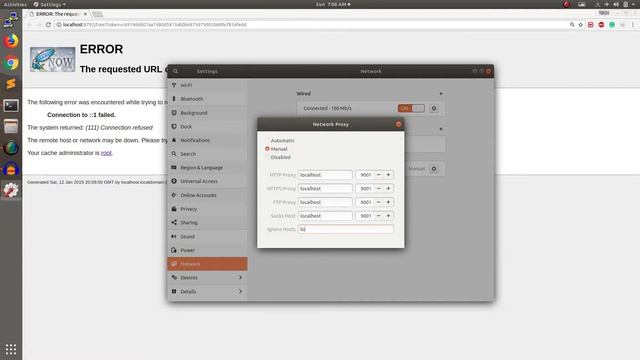Toggle the Wired connection switch

point(411,108)
